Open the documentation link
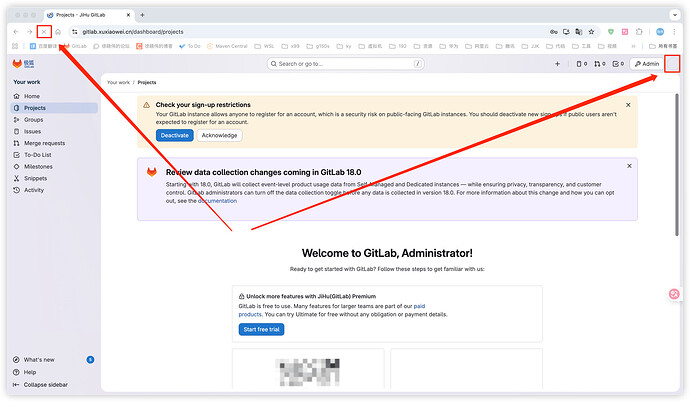 click(217, 201)
